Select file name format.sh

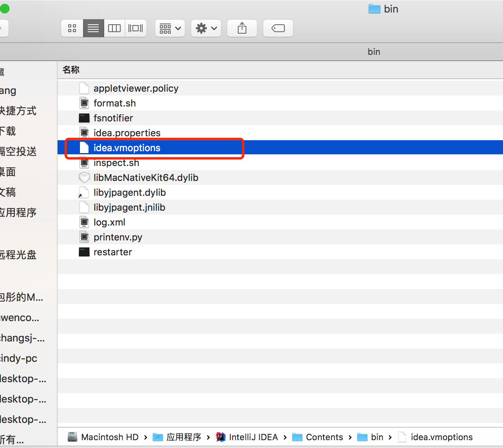(x=115, y=103)
